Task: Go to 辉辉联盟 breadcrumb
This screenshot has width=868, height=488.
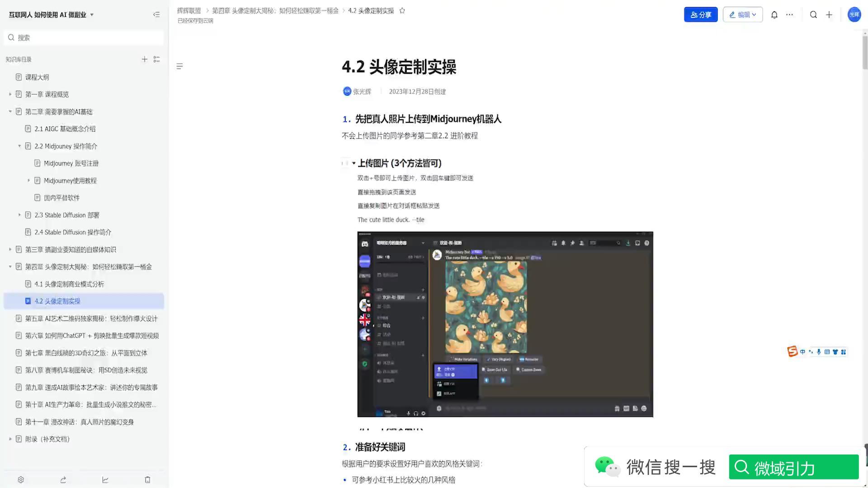Action: [189, 10]
